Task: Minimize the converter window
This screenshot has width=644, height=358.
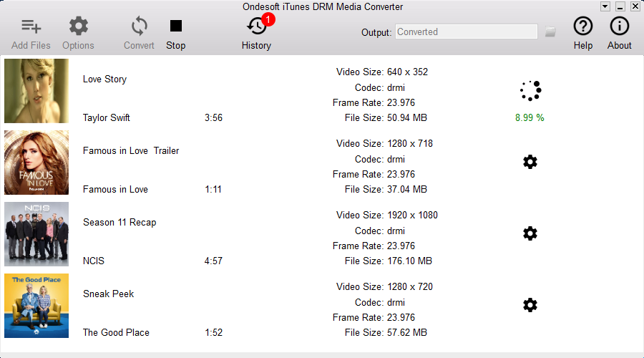Action: click(620, 6)
